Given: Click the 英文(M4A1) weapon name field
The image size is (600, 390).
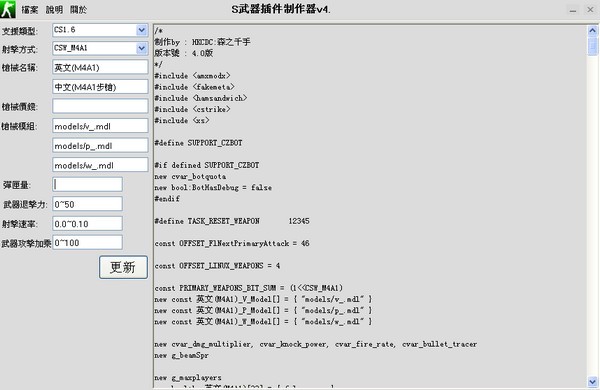Looking at the screenshot, I should click(100, 67).
